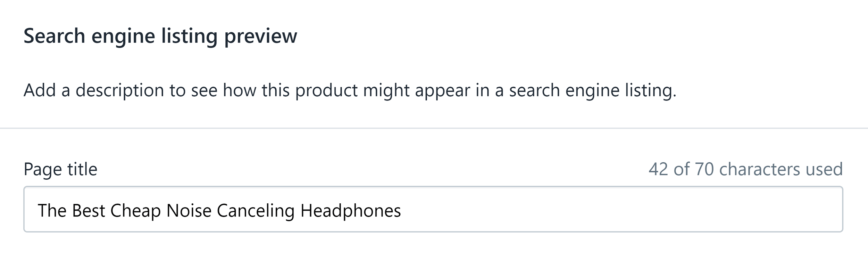The image size is (868, 260).
Task: Click the word 'preview' in the section heading
Action: click(261, 36)
